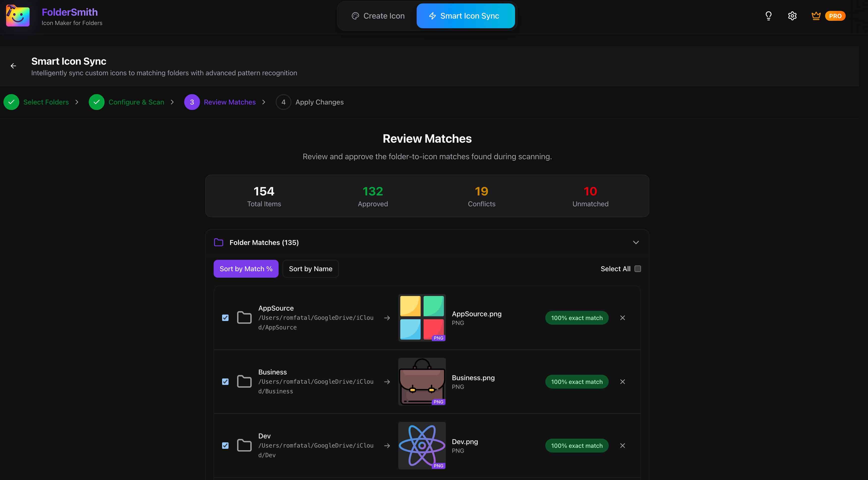Click the FolderSmith app logo
868x480 pixels.
(18, 16)
